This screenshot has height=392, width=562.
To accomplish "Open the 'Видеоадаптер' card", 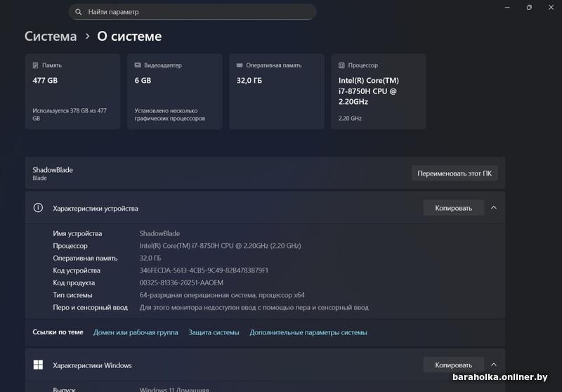I will tap(174, 91).
